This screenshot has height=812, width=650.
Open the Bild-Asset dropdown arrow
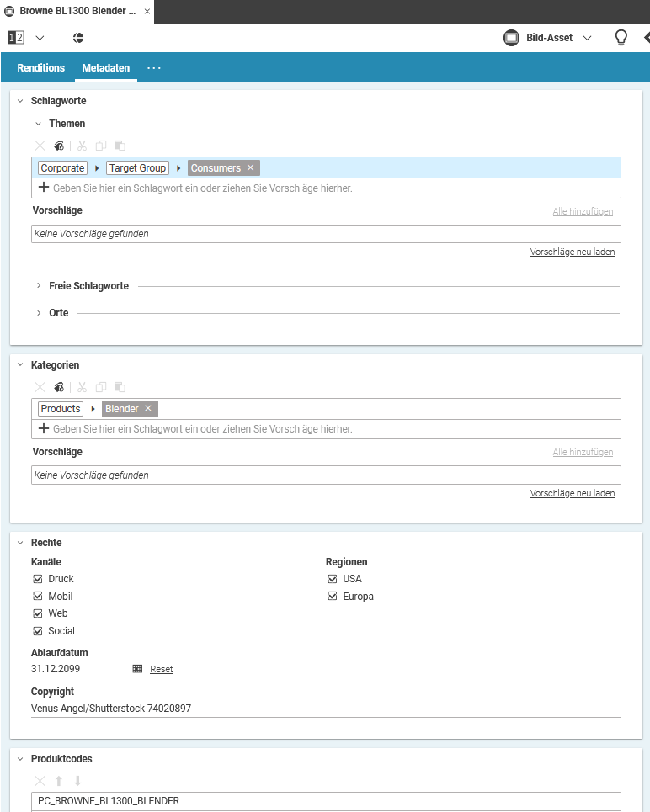point(588,38)
